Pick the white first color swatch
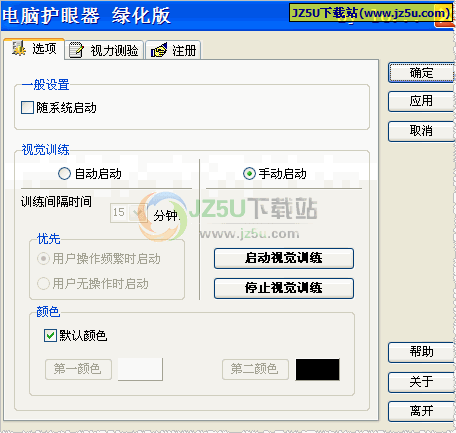This screenshot has width=456, height=433. [x=140, y=369]
